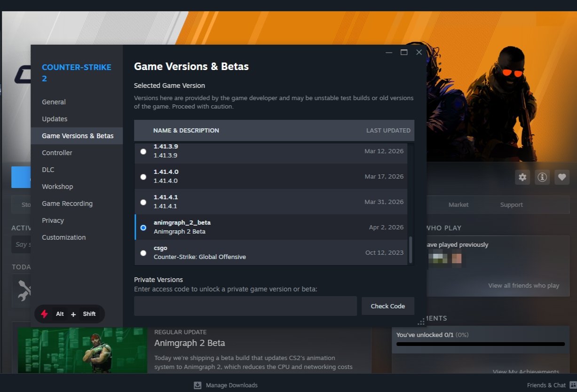Maximize the properties dialog window
The height and width of the screenshot is (392, 577).
point(404,52)
